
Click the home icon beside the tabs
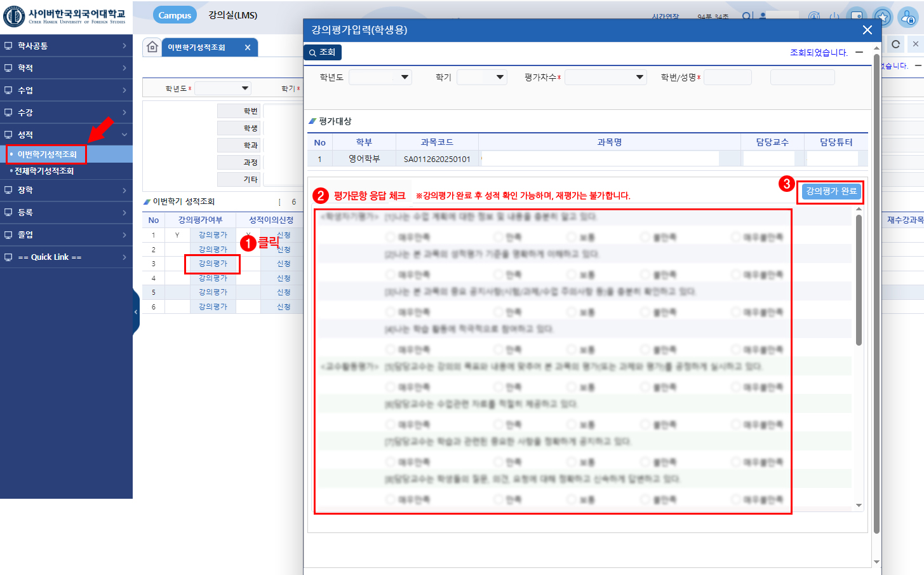pyautogui.click(x=152, y=47)
